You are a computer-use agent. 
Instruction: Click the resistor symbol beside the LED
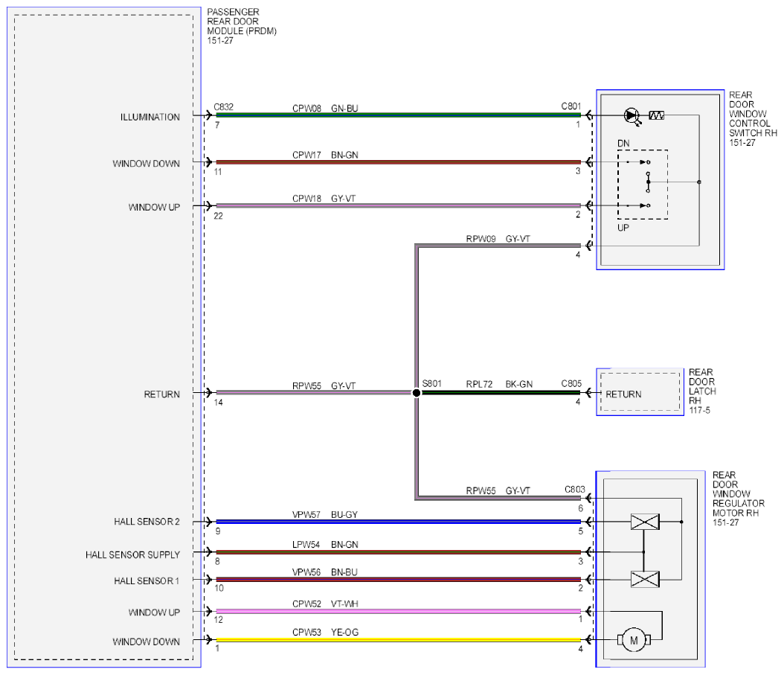point(657,115)
